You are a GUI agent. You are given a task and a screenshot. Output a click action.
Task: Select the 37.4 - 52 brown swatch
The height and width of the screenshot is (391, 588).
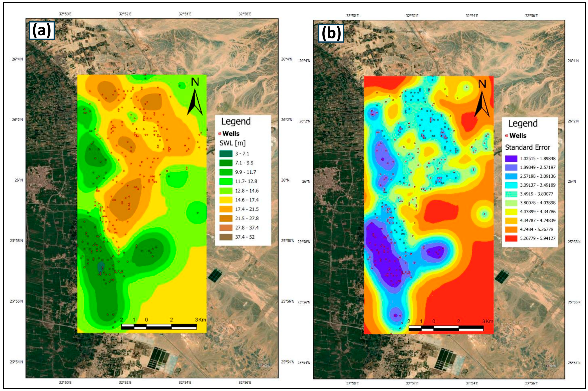coord(226,237)
